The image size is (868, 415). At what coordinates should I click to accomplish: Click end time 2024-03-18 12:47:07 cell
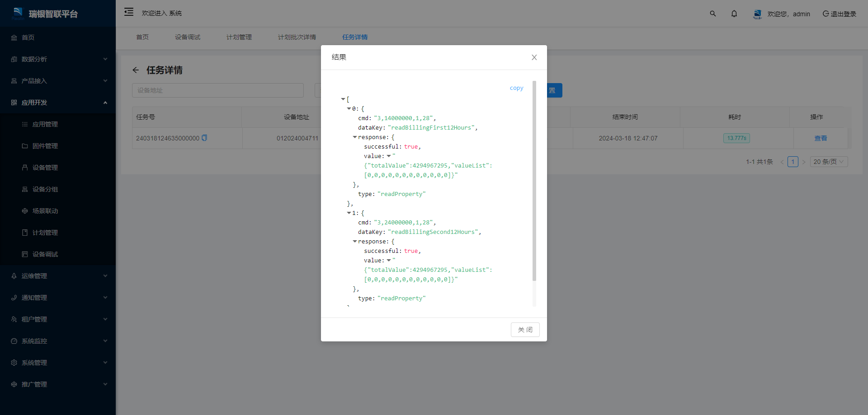coord(628,138)
